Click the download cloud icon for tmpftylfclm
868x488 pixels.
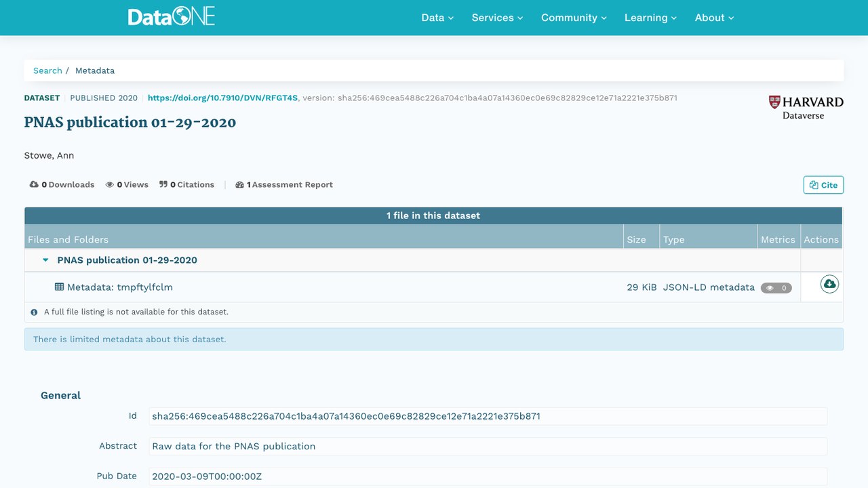(829, 284)
